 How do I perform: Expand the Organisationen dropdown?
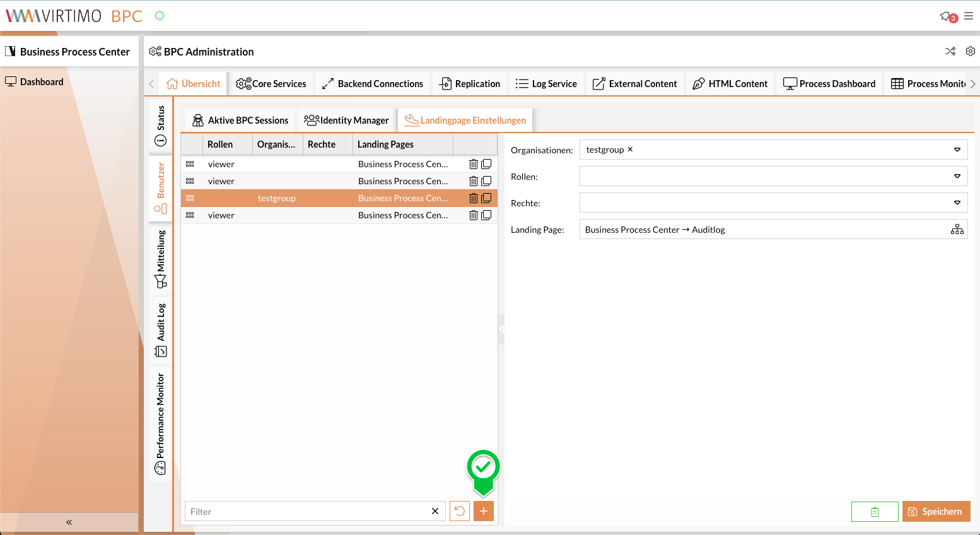click(x=957, y=150)
